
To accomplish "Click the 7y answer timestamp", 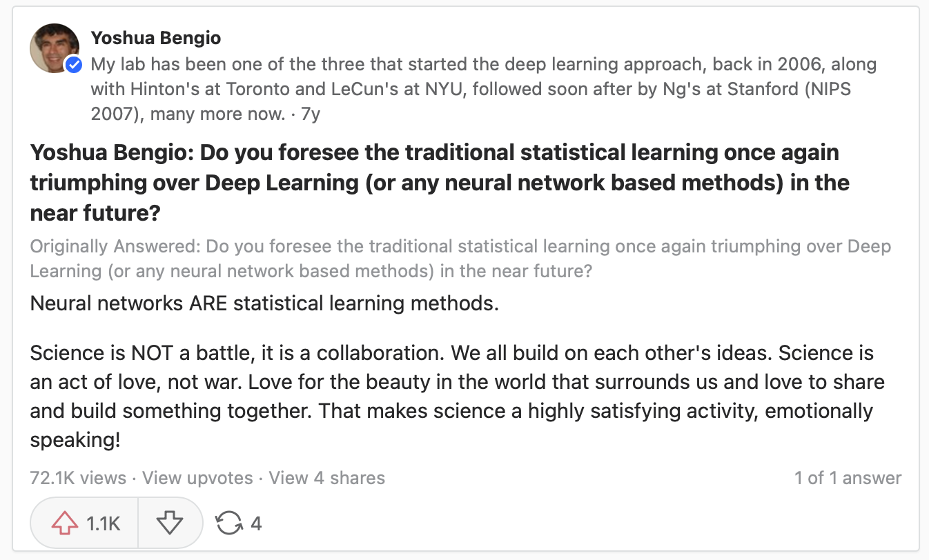I will [311, 114].
